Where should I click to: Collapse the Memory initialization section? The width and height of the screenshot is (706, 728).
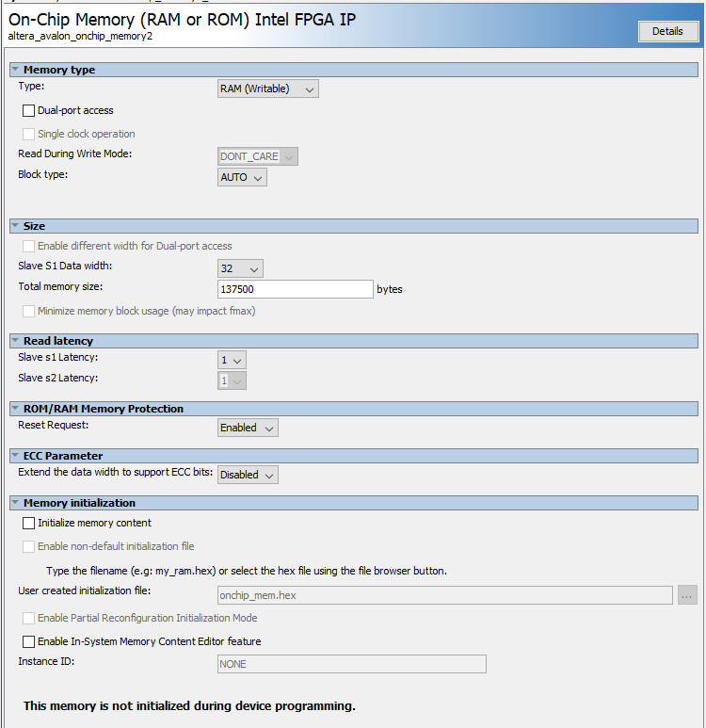(x=15, y=503)
